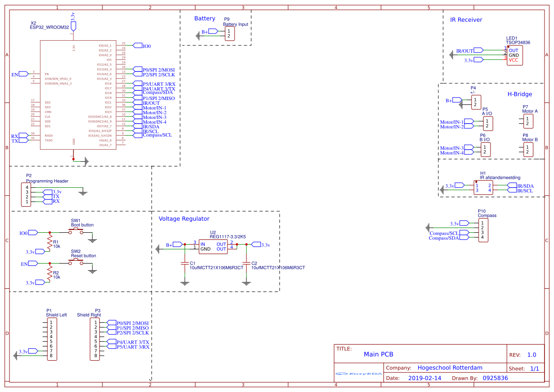Select the P2 Programming Header connector

[x=27, y=194]
